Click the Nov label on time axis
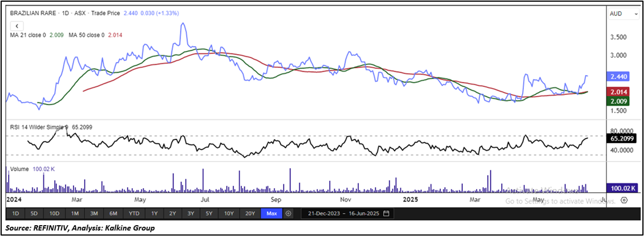Viewport: 644px width, 236px height. [x=346, y=200]
